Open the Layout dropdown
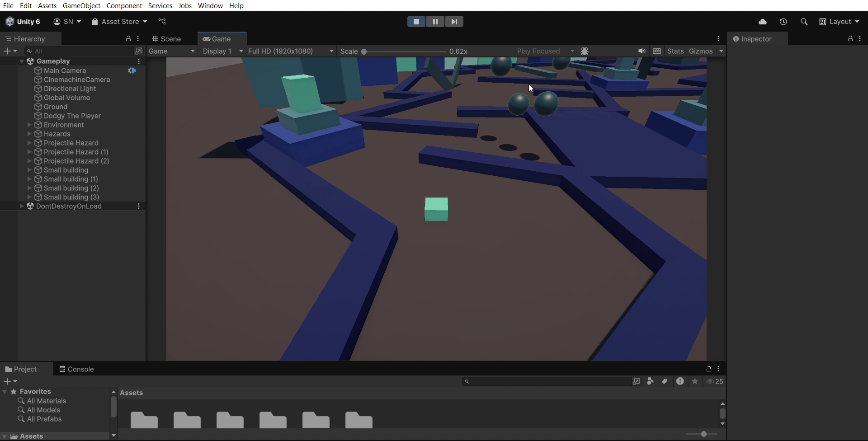The height and width of the screenshot is (441, 868). pyautogui.click(x=839, y=22)
